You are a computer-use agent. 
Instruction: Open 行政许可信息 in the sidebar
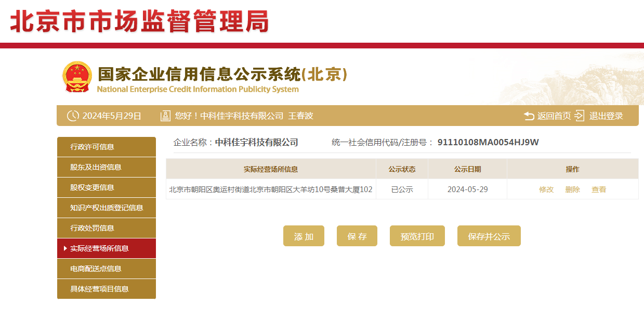click(107, 147)
